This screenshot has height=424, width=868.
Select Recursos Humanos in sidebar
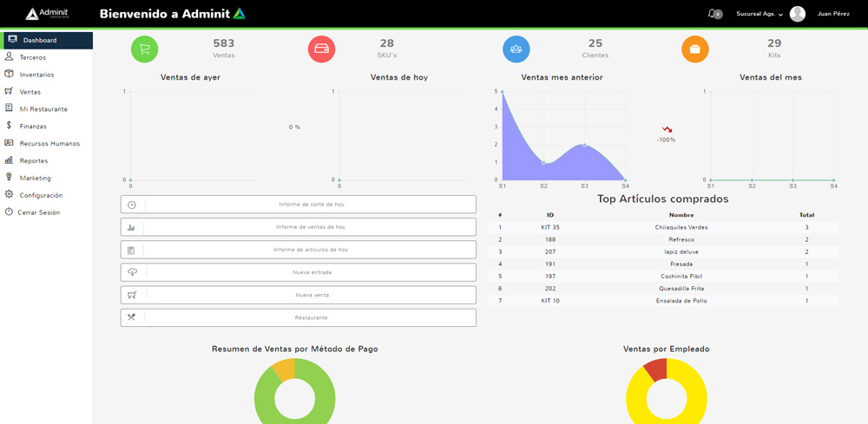[x=49, y=143]
